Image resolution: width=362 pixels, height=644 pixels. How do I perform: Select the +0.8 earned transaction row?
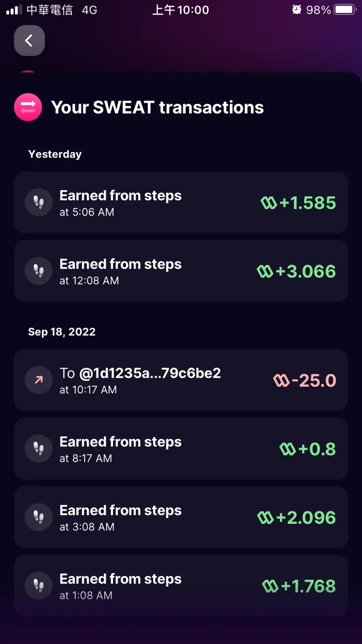click(181, 449)
